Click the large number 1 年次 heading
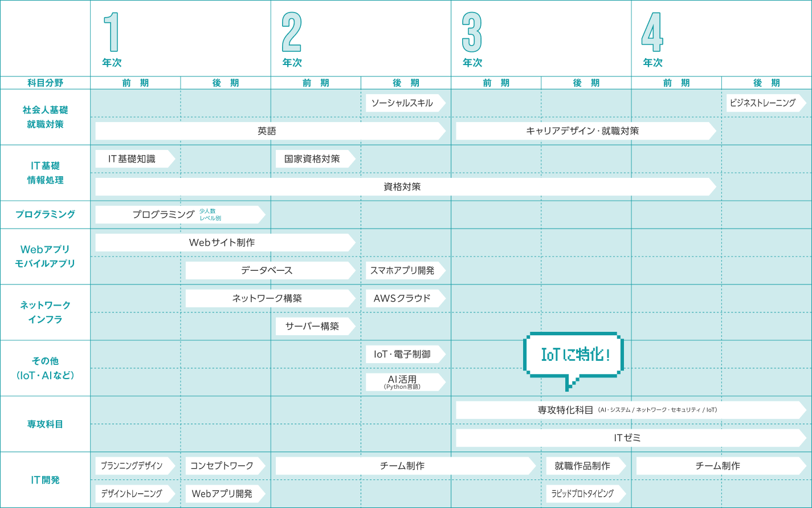Screen dimensions: 812x508 pyautogui.click(x=112, y=39)
